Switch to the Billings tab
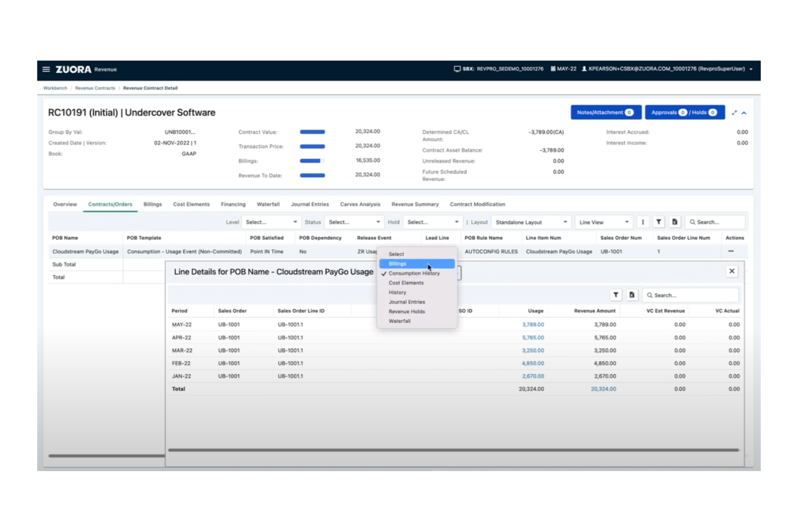The width and height of the screenshot is (798, 532). (x=153, y=204)
